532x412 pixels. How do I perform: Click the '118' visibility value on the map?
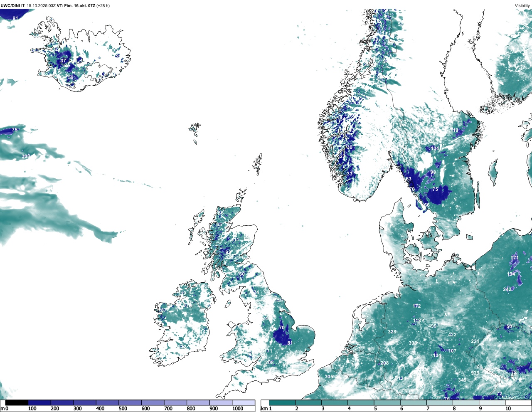click(417, 321)
